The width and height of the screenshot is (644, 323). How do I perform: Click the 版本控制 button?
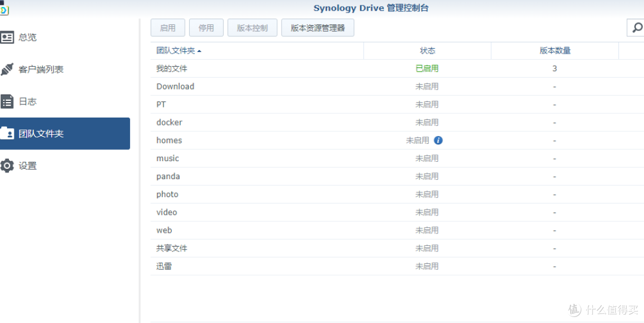[x=252, y=28]
